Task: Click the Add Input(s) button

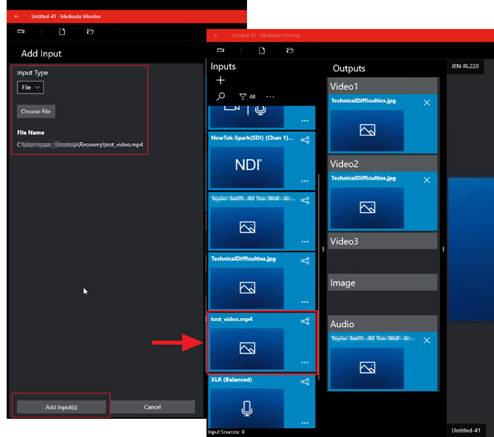Action: (61, 407)
